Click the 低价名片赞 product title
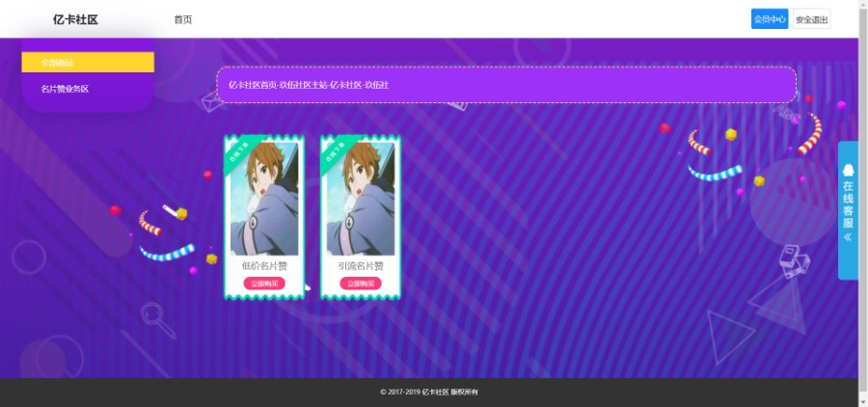This screenshot has width=868, height=407. click(x=264, y=266)
